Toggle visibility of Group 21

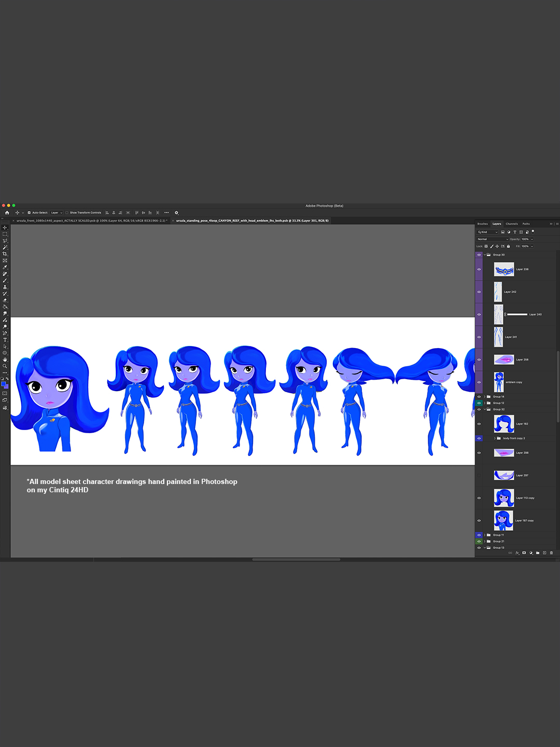(479, 541)
